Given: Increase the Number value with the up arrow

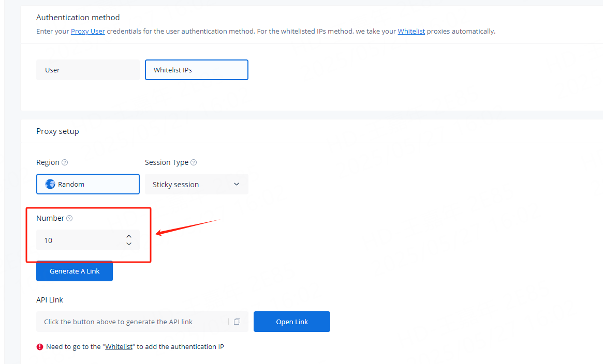Looking at the screenshot, I should 129,236.
